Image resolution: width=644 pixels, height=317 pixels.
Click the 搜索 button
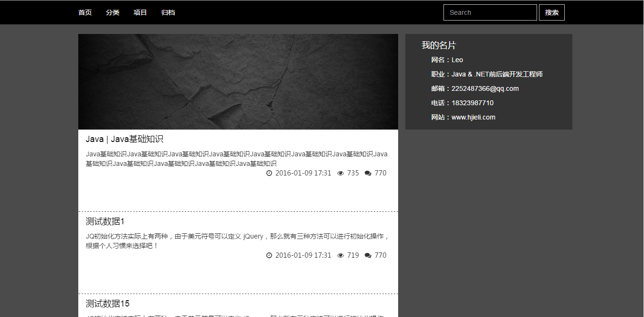(x=552, y=12)
